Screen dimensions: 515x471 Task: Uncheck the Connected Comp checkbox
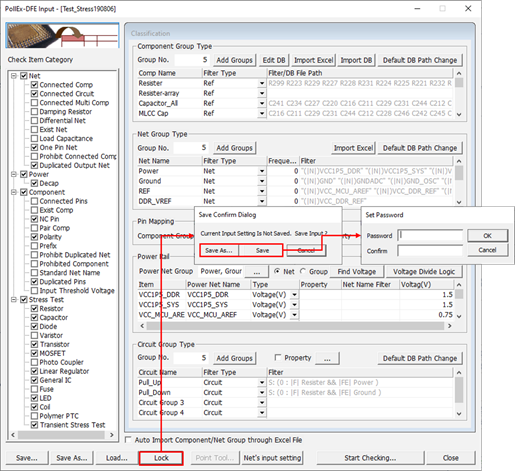coord(34,85)
